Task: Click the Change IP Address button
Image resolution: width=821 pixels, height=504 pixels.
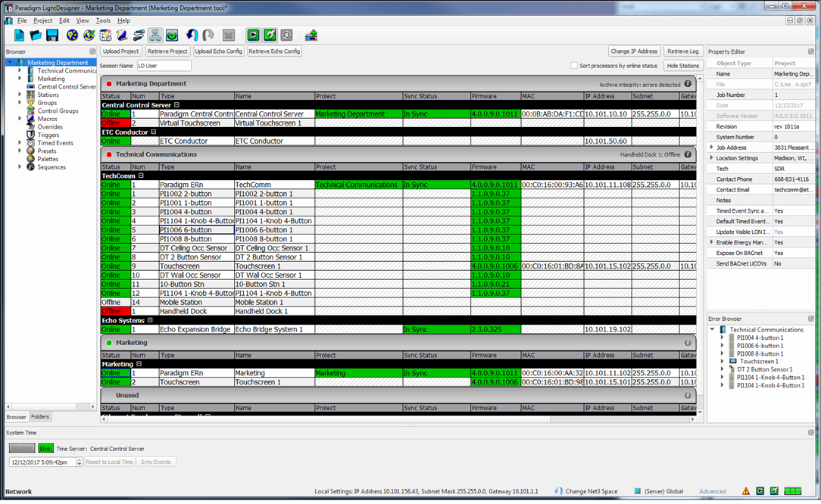Action: tap(634, 51)
